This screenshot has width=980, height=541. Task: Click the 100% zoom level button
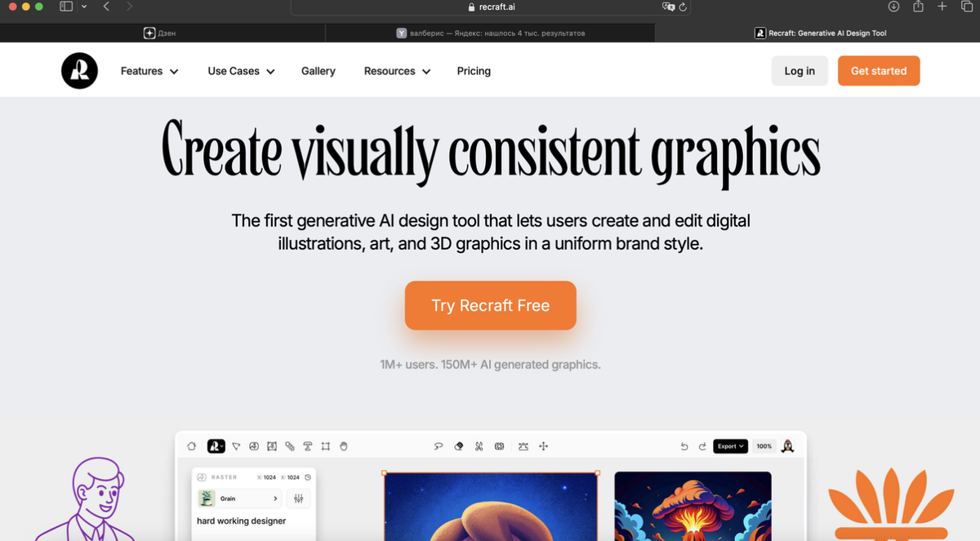[x=764, y=446]
